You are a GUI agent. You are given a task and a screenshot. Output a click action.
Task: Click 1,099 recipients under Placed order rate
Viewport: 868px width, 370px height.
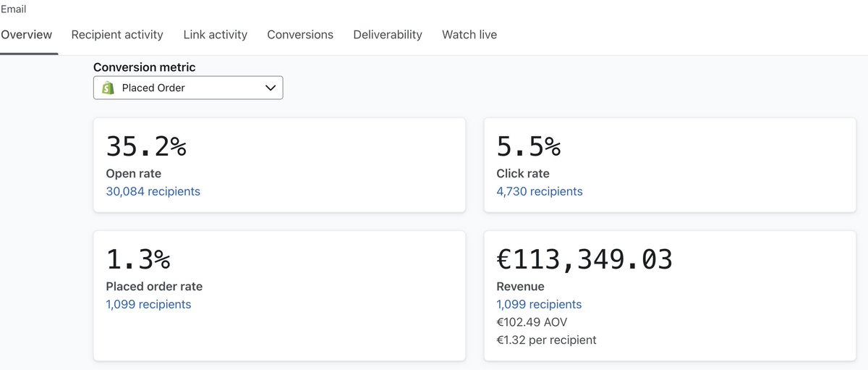click(148, 304)
